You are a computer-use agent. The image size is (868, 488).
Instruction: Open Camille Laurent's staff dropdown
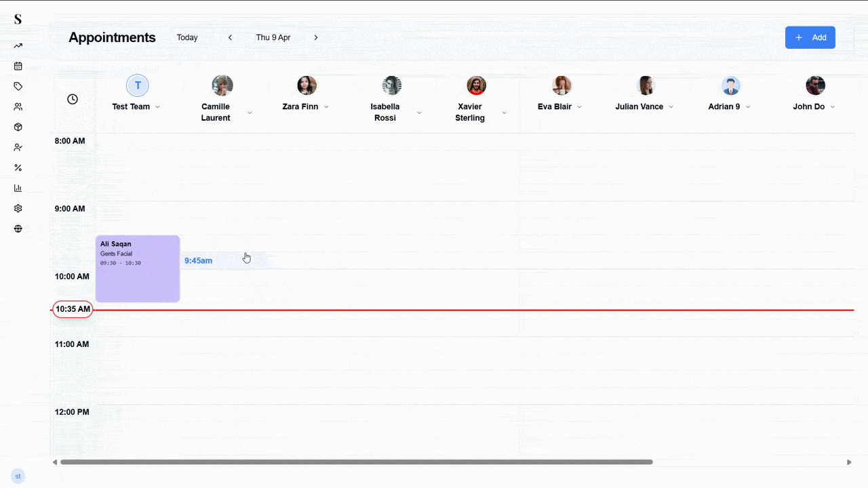pos(250,112)
